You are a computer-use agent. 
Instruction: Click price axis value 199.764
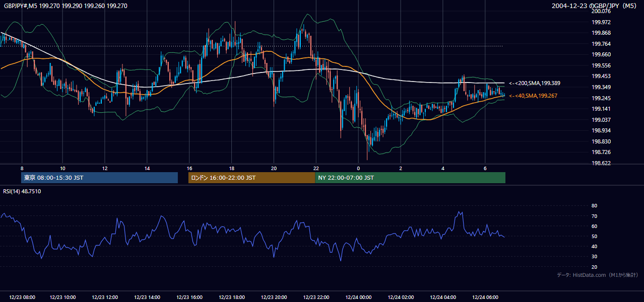coord(601,44)
